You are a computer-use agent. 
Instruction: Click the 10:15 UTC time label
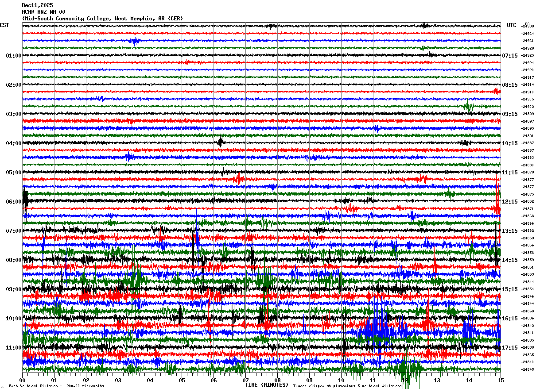click(x=510, y=143)
